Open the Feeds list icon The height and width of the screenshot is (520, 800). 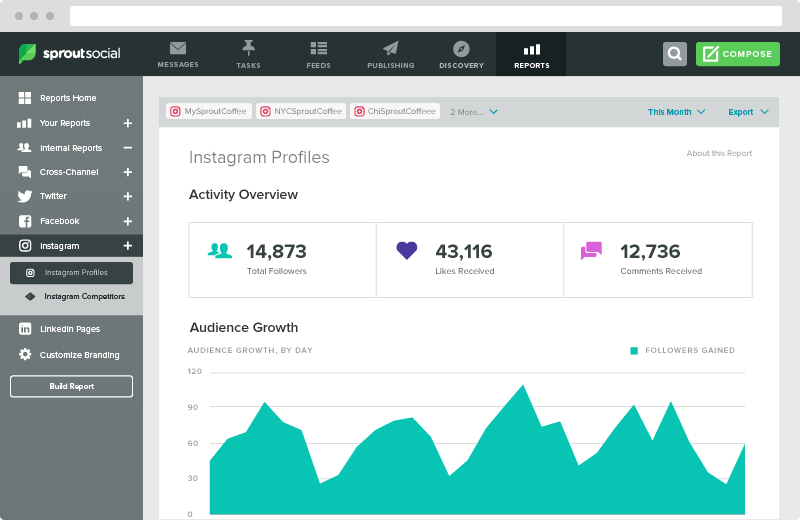pos(318,48)
